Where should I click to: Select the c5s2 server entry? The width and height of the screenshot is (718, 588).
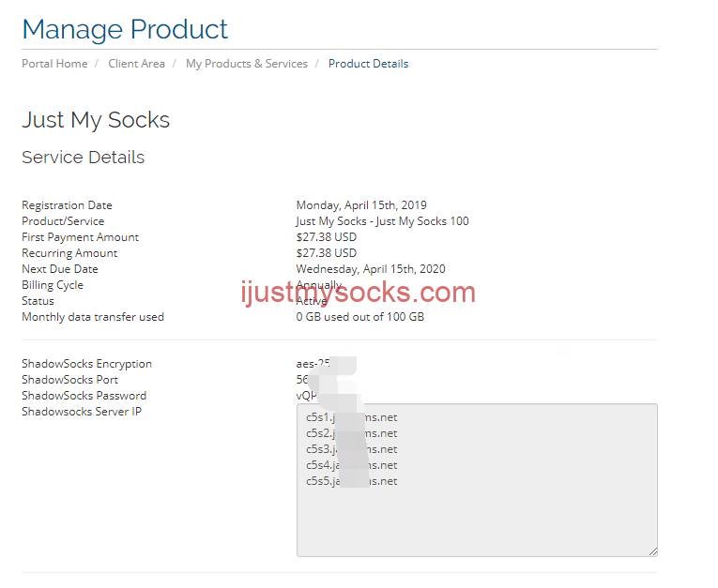click(352, 433)
